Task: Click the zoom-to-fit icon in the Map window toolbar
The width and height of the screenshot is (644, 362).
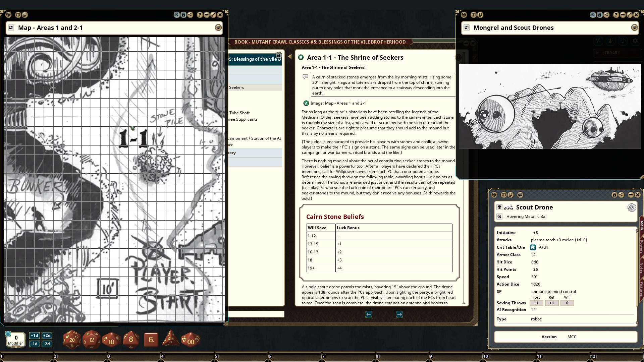Action: click(x=176, y=15)
